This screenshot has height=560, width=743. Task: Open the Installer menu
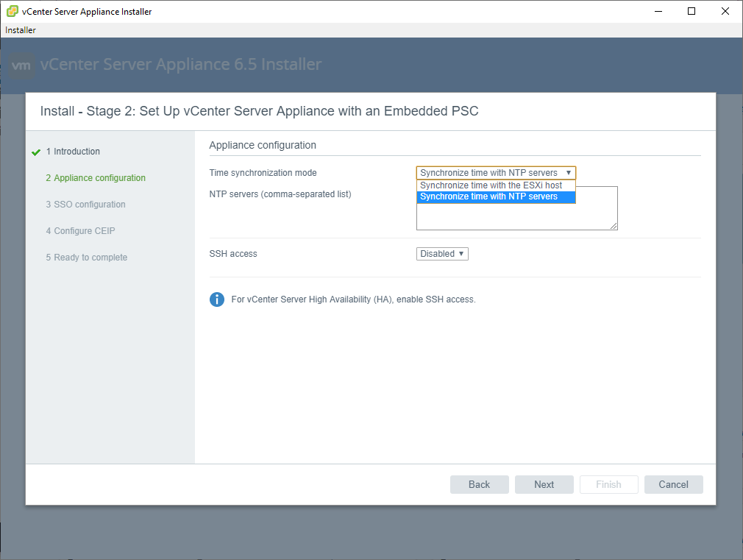(x=21, y=30)
